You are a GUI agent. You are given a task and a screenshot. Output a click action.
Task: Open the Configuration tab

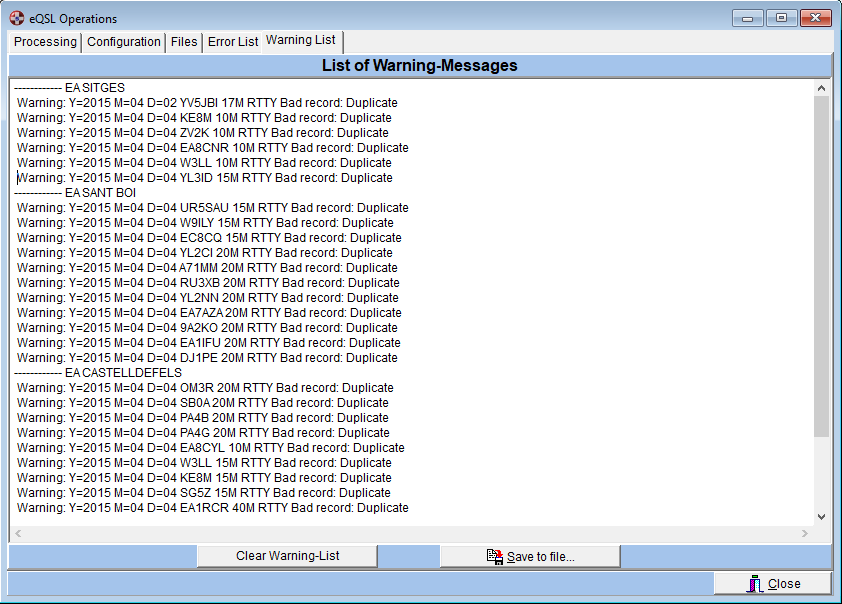pyautogui.click(x=124, y=42)
